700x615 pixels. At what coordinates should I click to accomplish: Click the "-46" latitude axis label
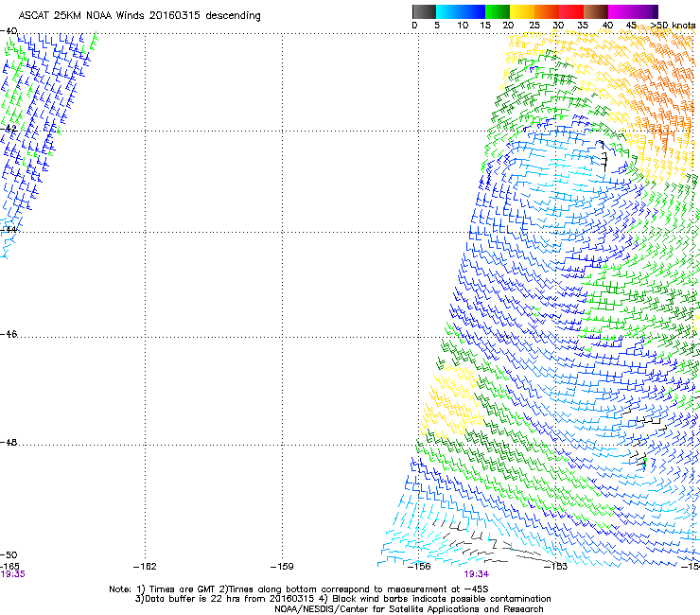tap(9, 335)
